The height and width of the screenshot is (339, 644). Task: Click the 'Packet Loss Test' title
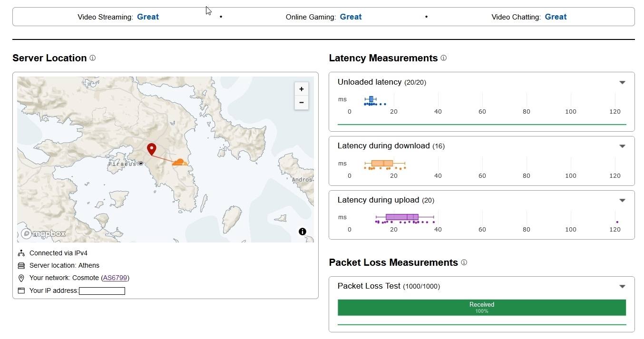(x=369, y=286)
